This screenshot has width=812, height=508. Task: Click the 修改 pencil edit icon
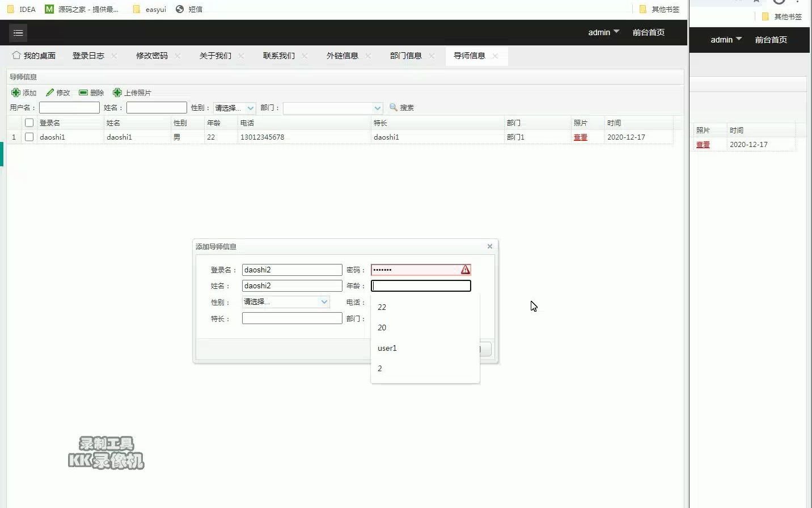(x=50, y=93)
